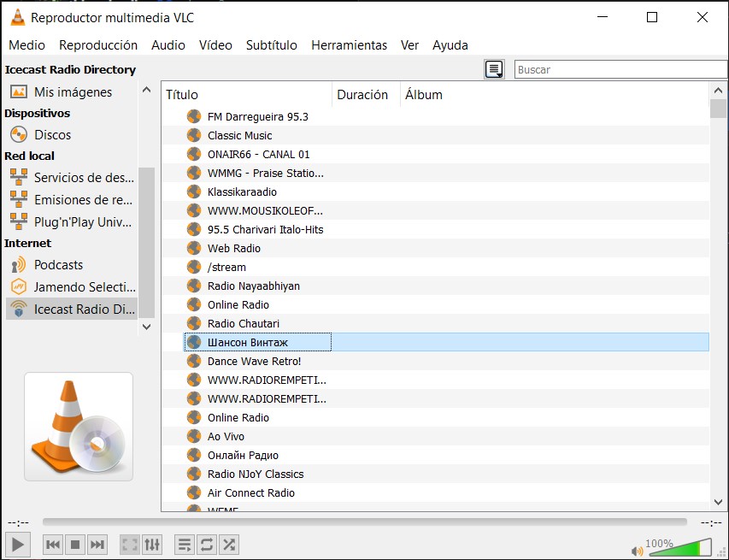This screenshot has height=560, width=729.
Task: Open the Subtítulo menu
Action: coord(272,45)
